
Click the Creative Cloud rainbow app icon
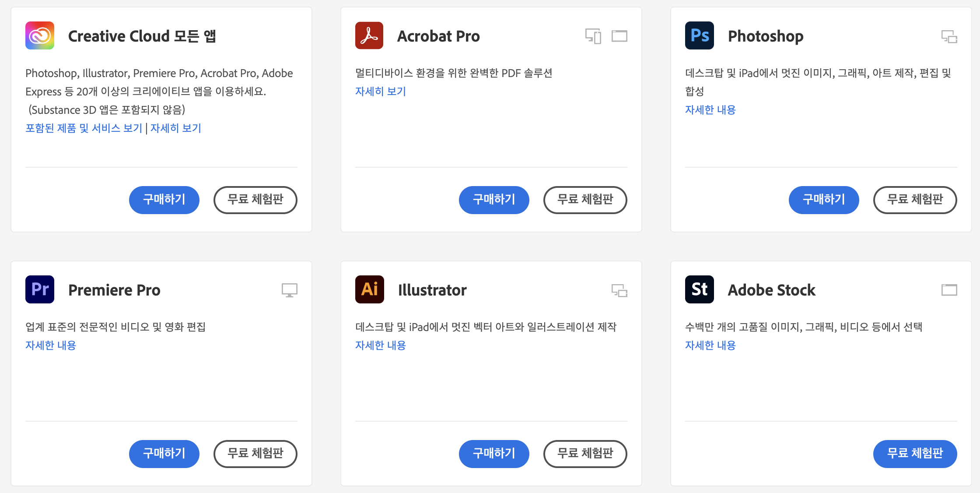click(x=40, y=35)
